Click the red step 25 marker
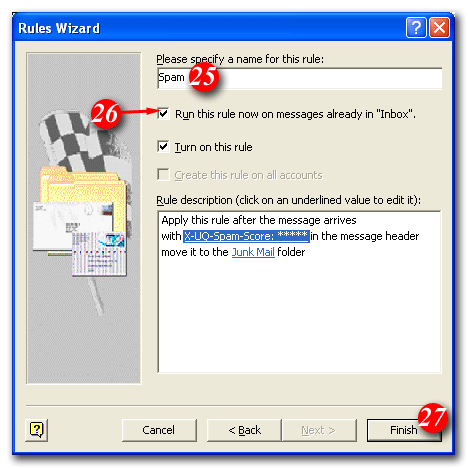This screenshot has height=468, width=468. point(204,77)
